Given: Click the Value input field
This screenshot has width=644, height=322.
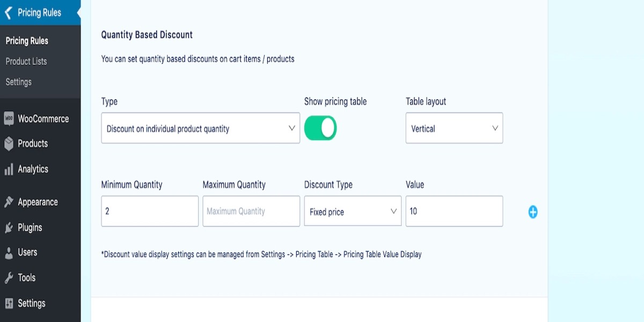Looking at the screenshot, I should [454, 211].
